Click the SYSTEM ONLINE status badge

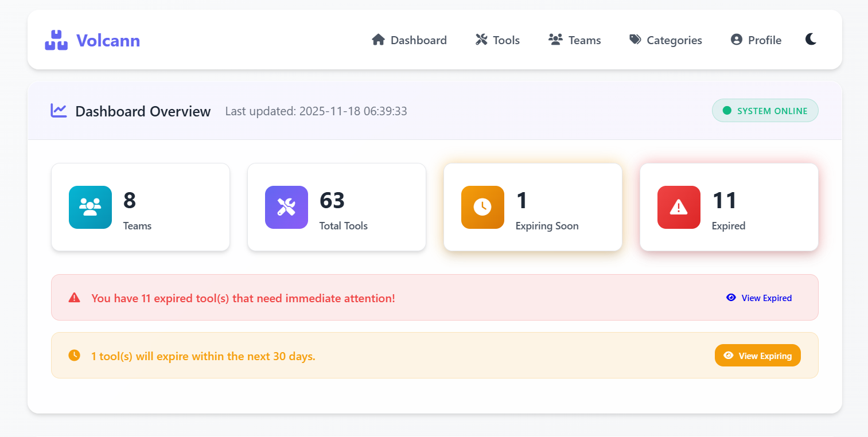[x=765, y=110]
